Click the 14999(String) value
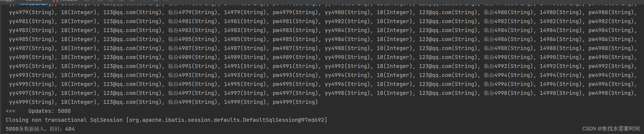Image resolution: width=644 pixels, height=134 pixels. point(245,102)
